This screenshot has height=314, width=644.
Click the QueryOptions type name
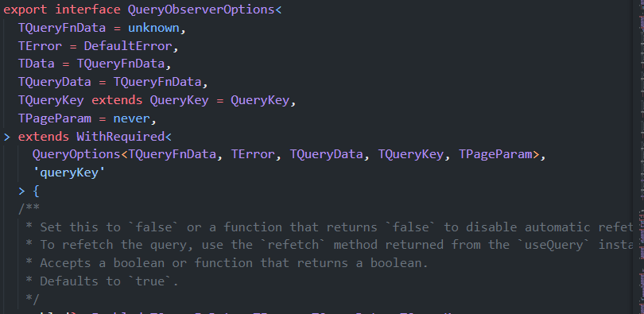(x=76, y=154)
